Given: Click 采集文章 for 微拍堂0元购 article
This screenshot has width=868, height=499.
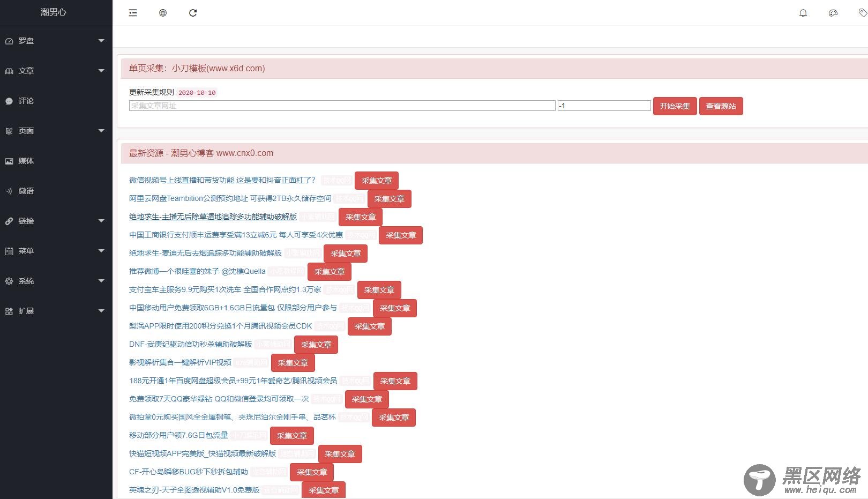Looking at the screenshot, I should tap(394, 418).
